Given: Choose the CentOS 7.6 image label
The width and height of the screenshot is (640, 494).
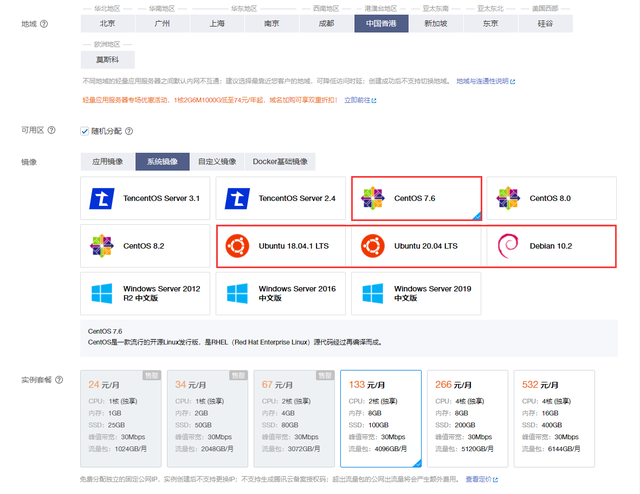Looking at the screenshot, I should 415,198.
